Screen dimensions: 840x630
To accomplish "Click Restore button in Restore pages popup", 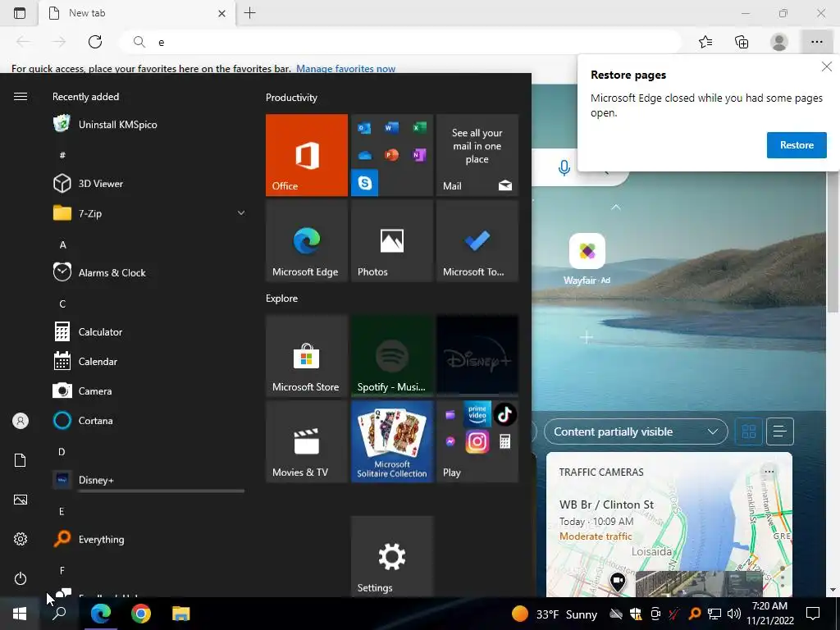I will 796,145.
